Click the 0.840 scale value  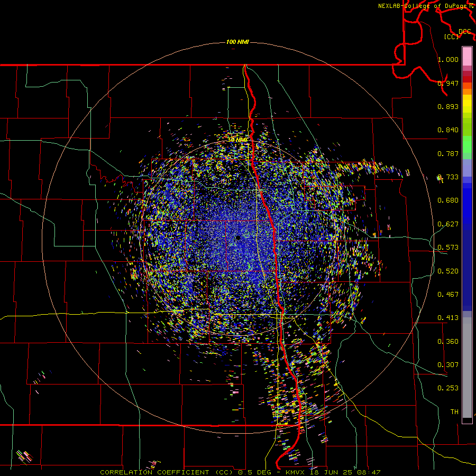click(448, 130)
